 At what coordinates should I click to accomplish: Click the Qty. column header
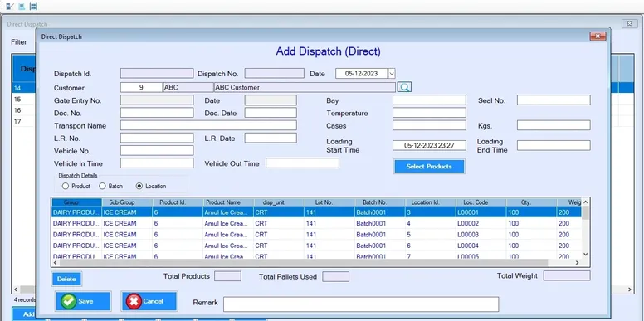pos(531,202)
